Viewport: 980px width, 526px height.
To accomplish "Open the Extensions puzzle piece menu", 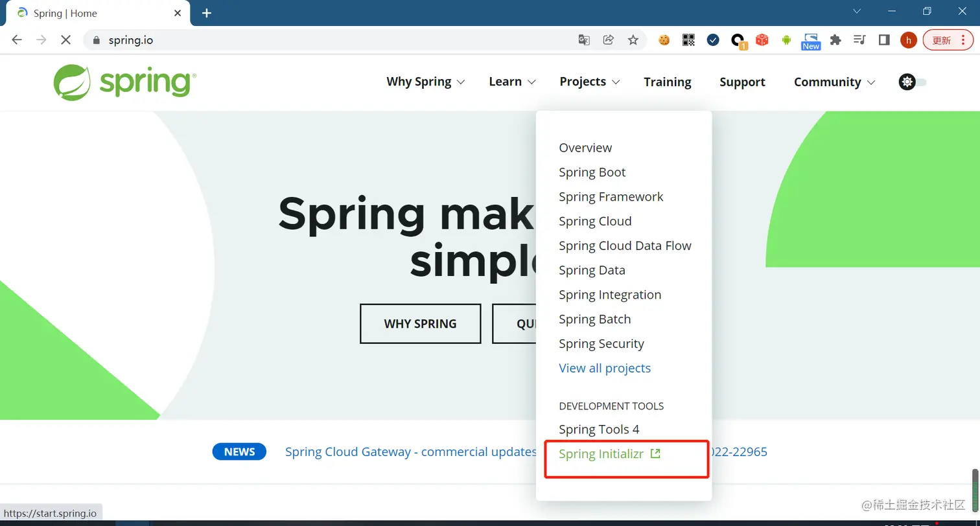I will 835,40.
